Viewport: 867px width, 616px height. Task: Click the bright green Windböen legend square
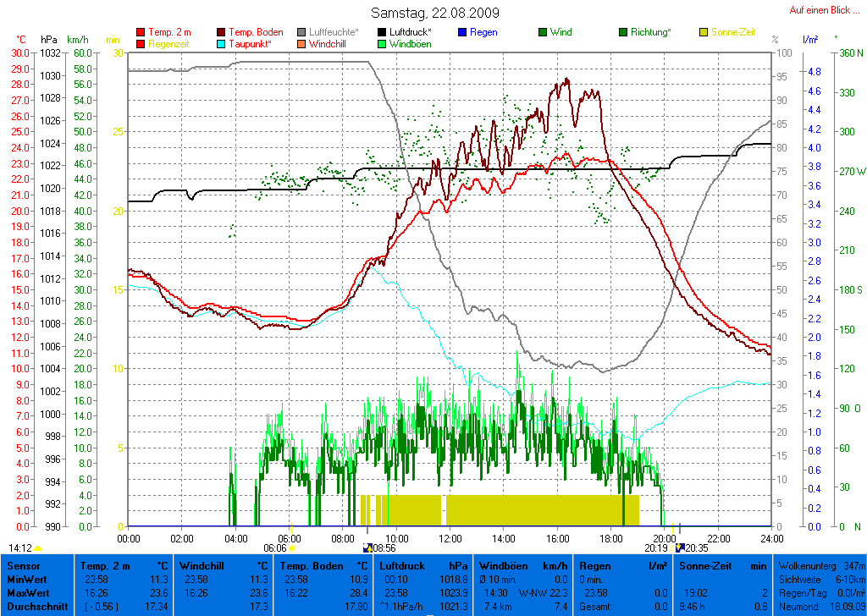tap(382, 44)
